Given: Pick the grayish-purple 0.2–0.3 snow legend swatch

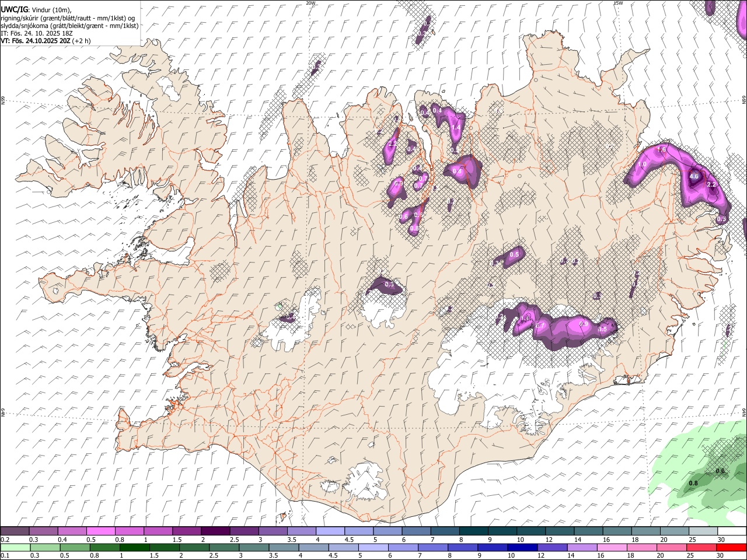Looking at the screenshot, I should point(15,531).
